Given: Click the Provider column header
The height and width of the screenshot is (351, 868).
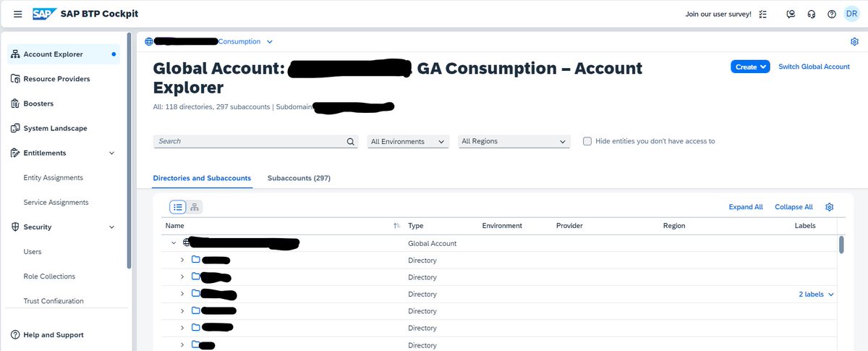Looking at the screenshot, I should pos(569,226).
